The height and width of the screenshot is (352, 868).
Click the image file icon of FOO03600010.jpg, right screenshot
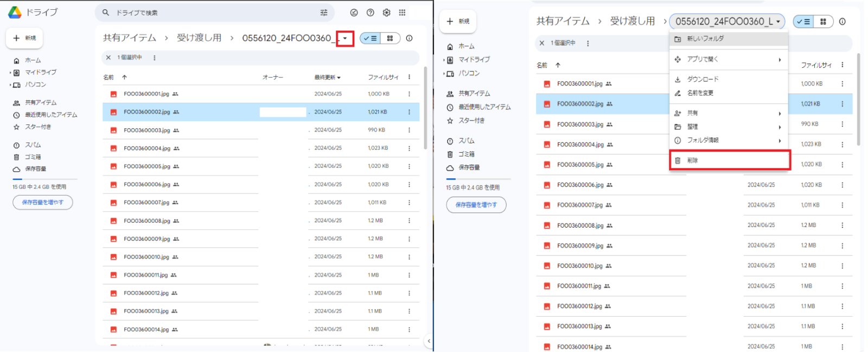547,266
